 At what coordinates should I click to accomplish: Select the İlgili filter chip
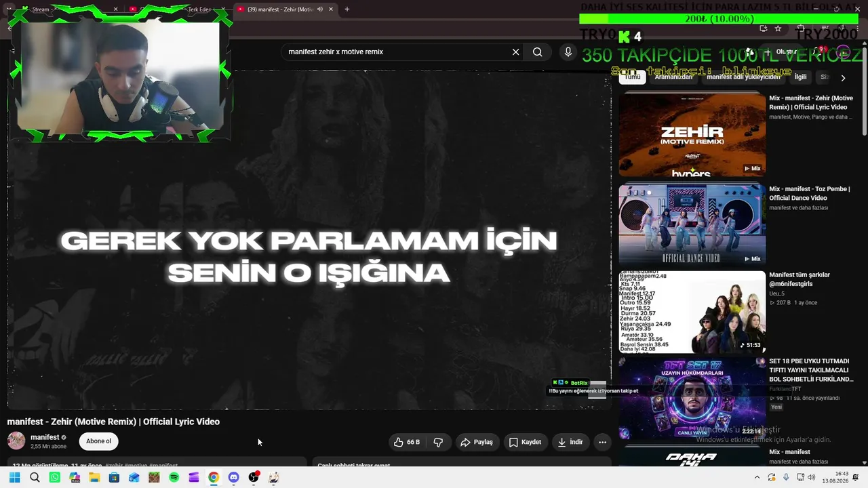coord(800,77)
